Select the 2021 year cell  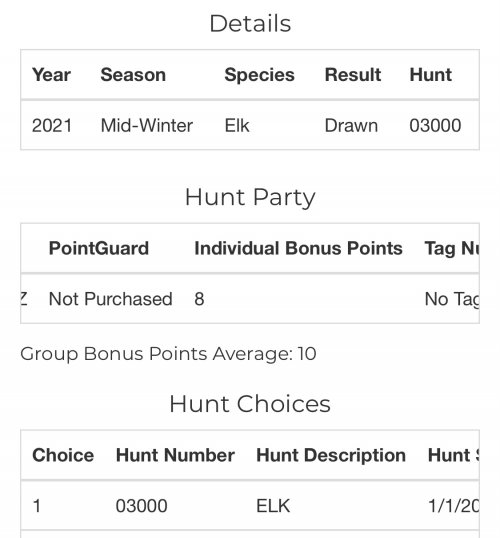(52, 126)
